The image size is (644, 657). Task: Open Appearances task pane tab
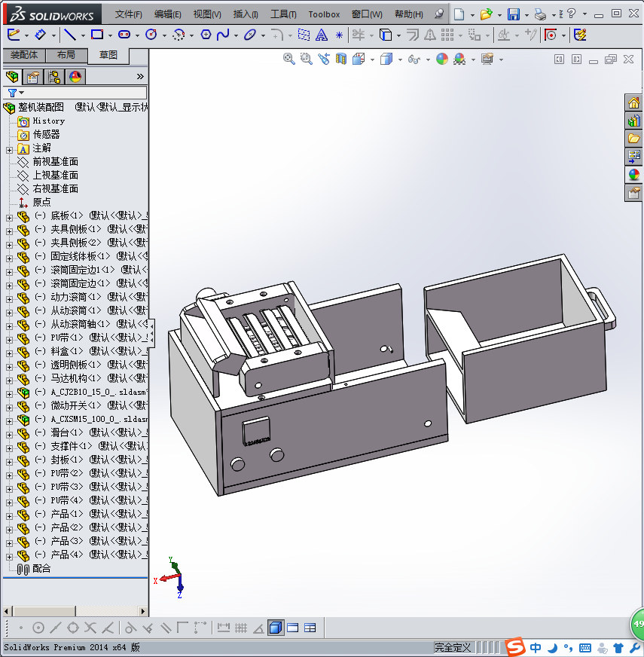pyautogui.click(x=633, y=175)
